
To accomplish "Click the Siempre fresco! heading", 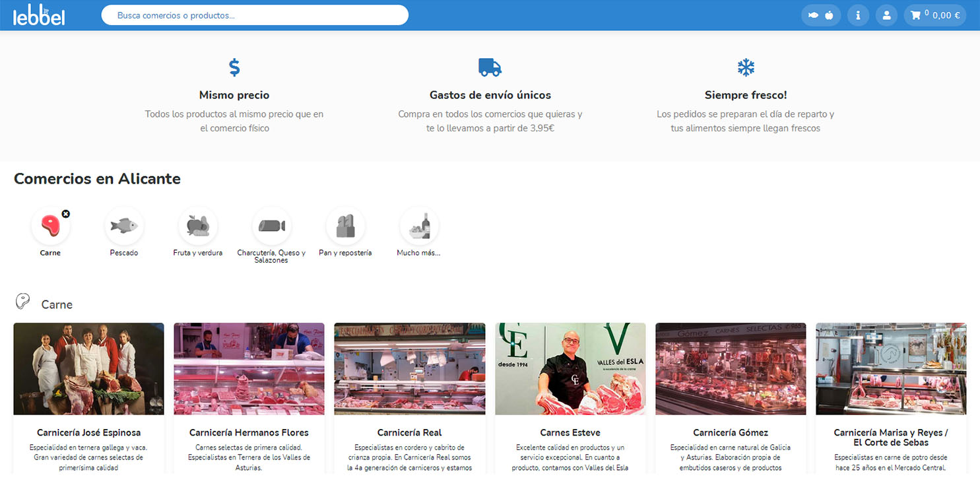I will [746, 95].
